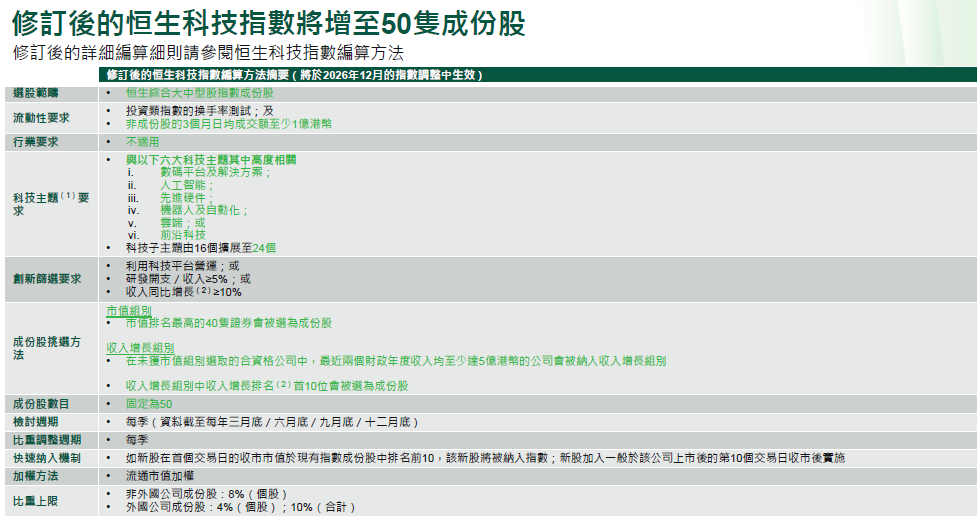The image size is (977, 517).
Task: Click the line 與以下六大科技主題其中高度相關
Action: point(211,160)
